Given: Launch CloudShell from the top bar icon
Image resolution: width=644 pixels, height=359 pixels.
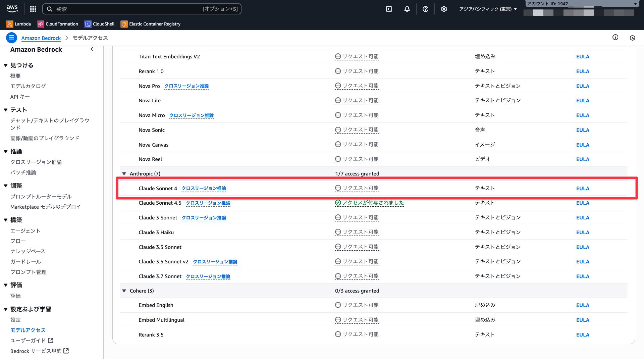Looking at the screenshot, I should point(389,9).
